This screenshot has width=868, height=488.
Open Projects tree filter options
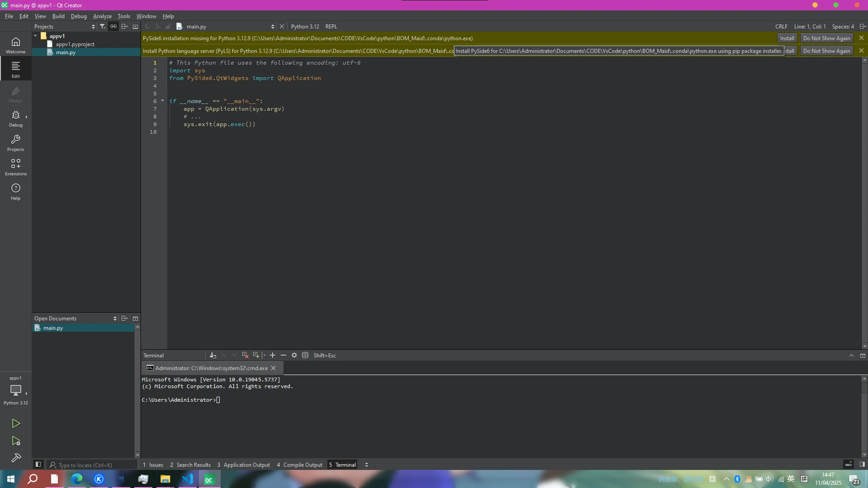point(103,27)
